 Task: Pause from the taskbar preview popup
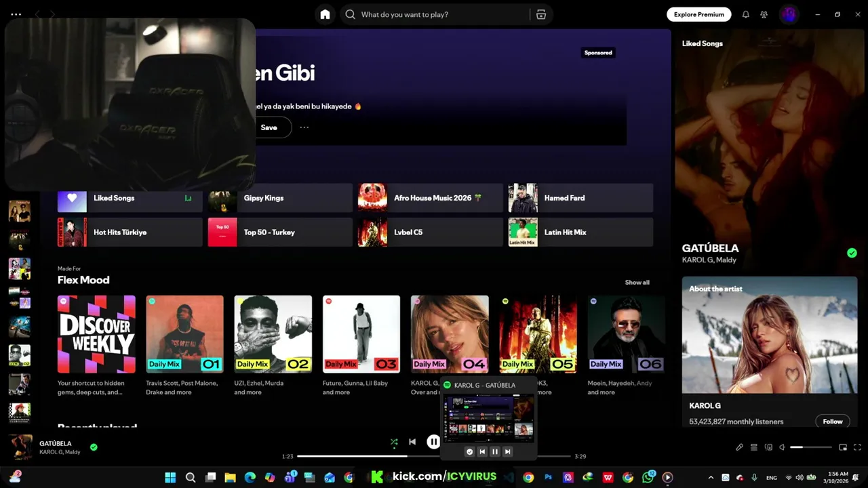[494, 451]
